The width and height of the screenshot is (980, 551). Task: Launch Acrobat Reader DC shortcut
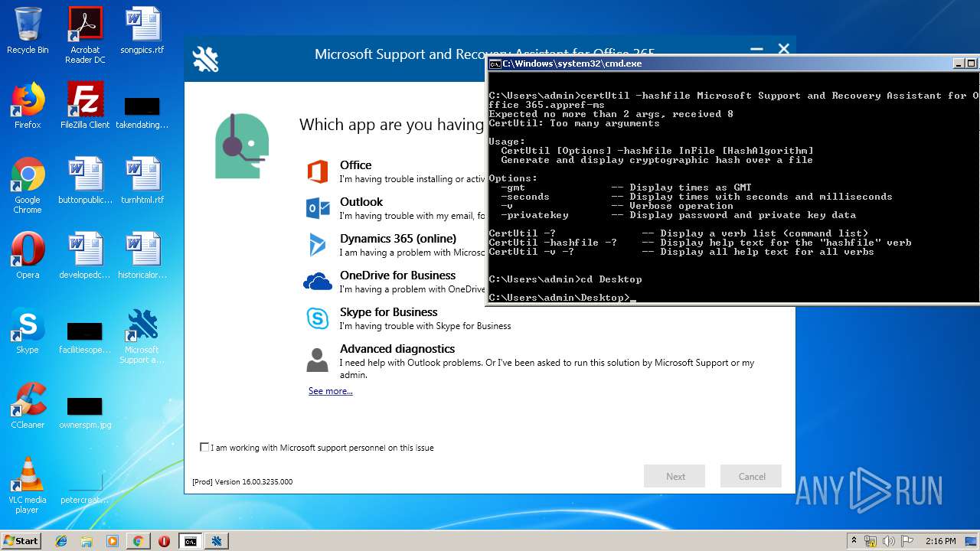[85, 34]
